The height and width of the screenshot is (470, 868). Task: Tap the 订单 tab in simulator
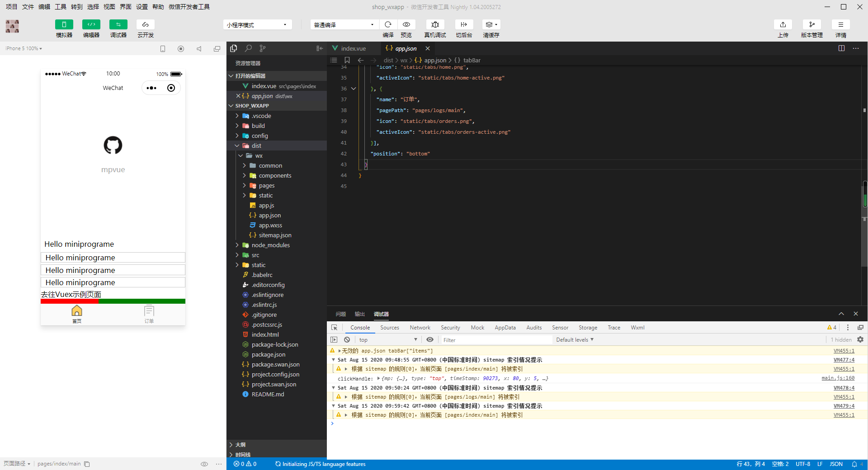coord(149,315)
